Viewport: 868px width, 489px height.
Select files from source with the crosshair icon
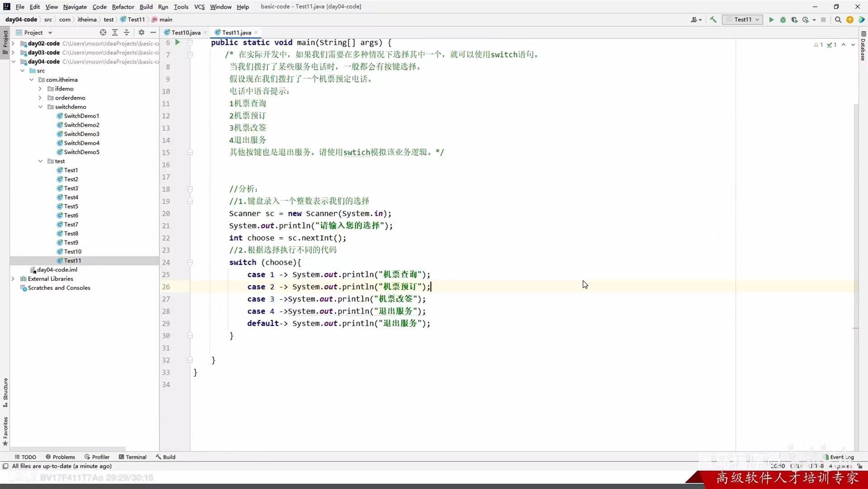pyautogui.click(x=103, y=32)
